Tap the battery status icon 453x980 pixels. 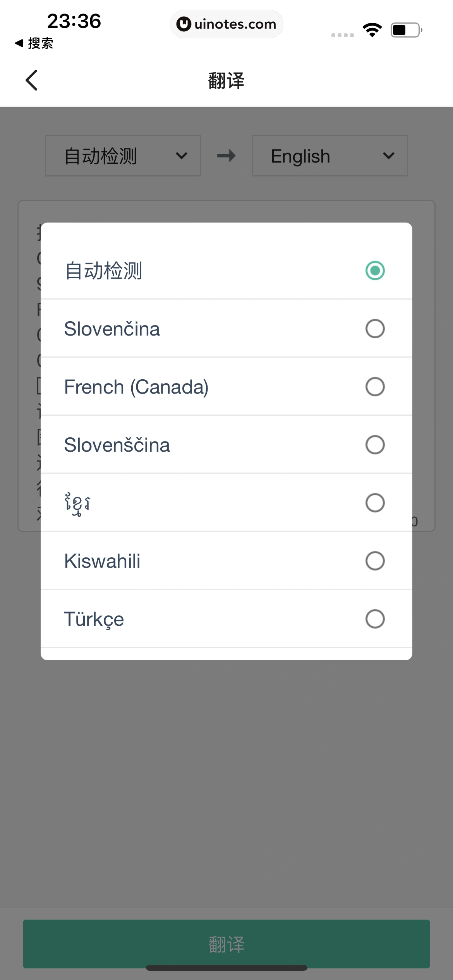(406, 30)
